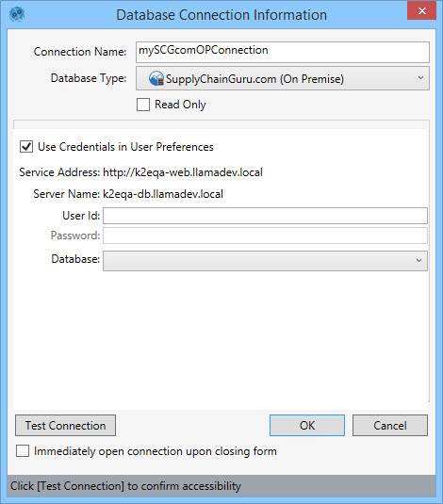Close the Database Connection Information dialog

coord(421,11)
